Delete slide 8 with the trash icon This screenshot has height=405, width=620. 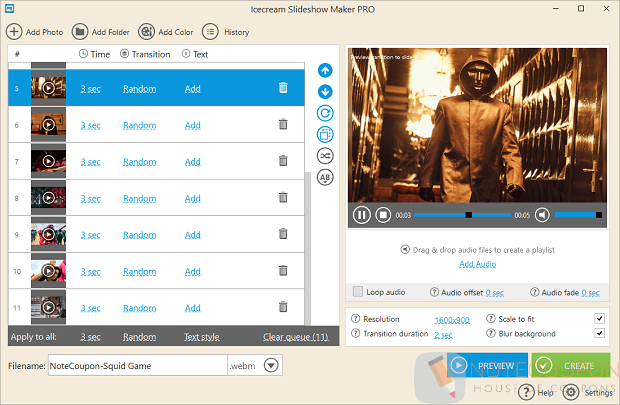[283, 197]
